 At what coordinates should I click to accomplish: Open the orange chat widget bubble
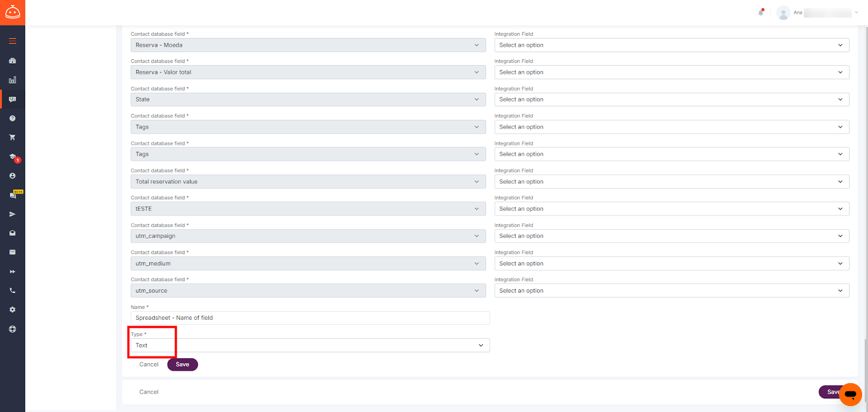pyautogui.click(x=850, y=394)
